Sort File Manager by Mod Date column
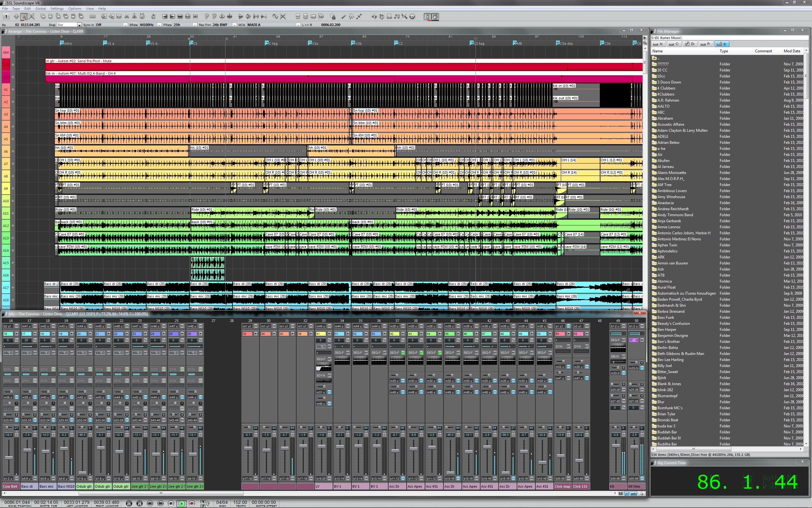The width and height of the screenshot is (812, 508). [x=792, y=51]
